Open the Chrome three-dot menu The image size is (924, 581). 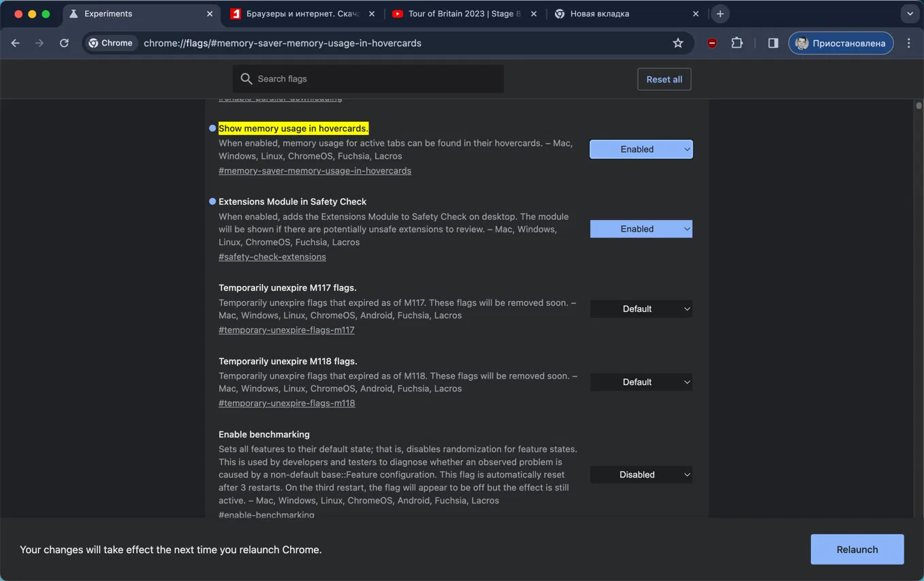[909, 43]
